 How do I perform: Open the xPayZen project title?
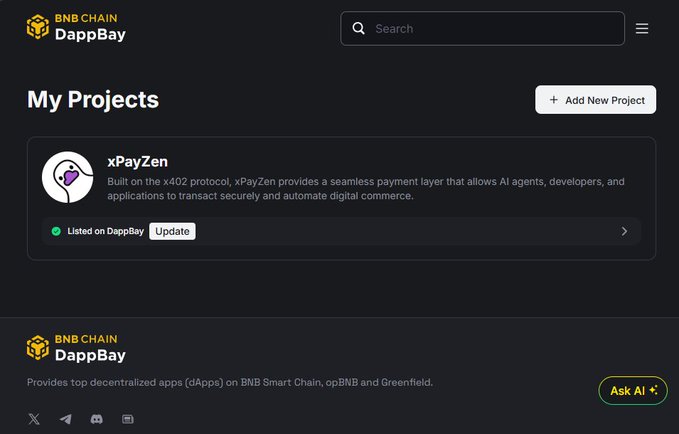[x=137, y=162]
